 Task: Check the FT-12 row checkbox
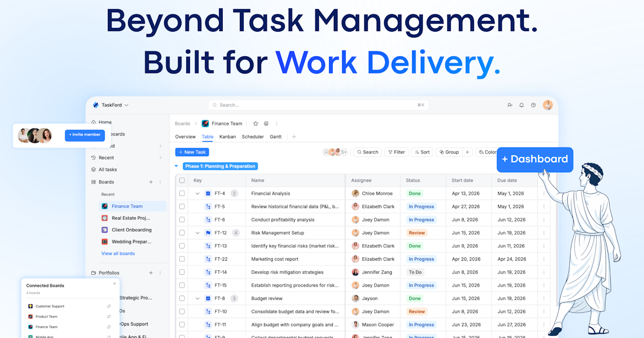tap(182, 233)
